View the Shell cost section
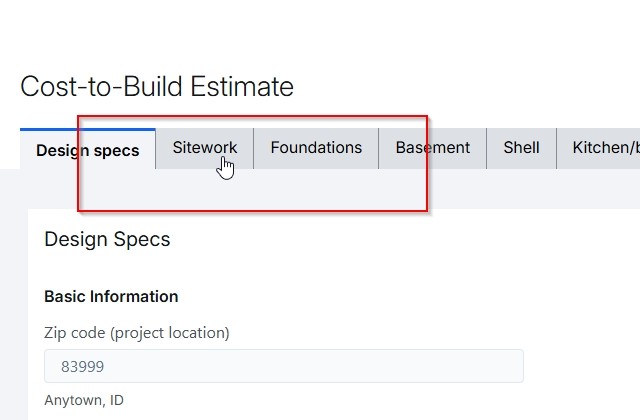The height and width of the screenshot is (420, 640). coord(521,148)
